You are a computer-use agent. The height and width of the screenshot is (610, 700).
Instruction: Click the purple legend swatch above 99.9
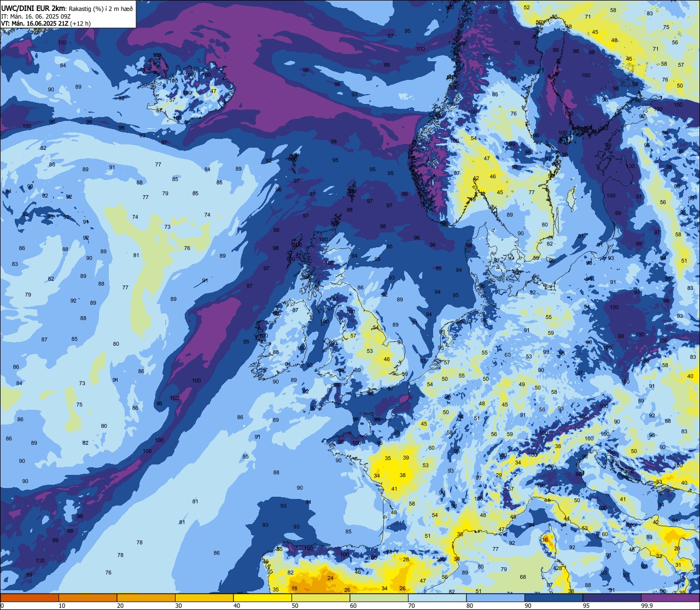[x=670, y=597]
